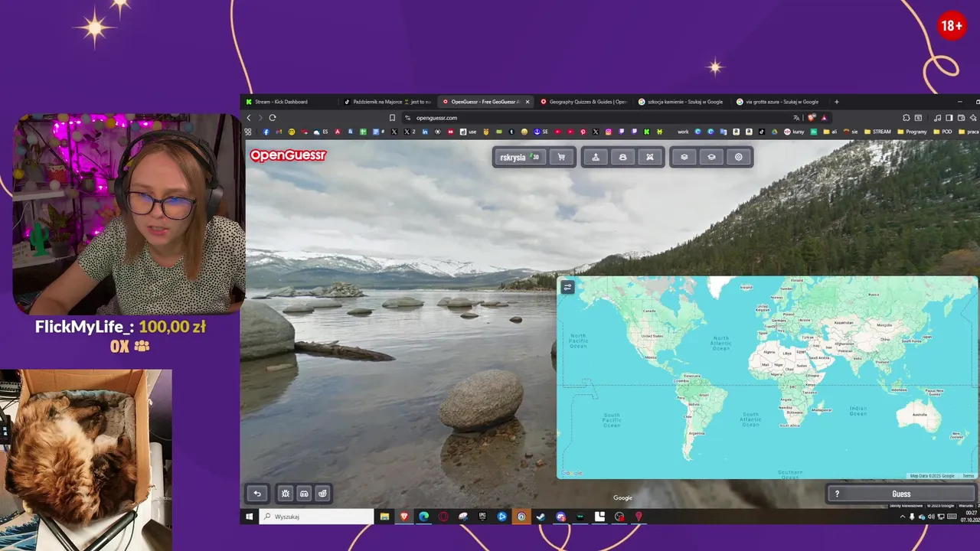Screen dimensions: 980x551
Task: Switch to via grotta azura Google tab
Action: pos(777,102)
